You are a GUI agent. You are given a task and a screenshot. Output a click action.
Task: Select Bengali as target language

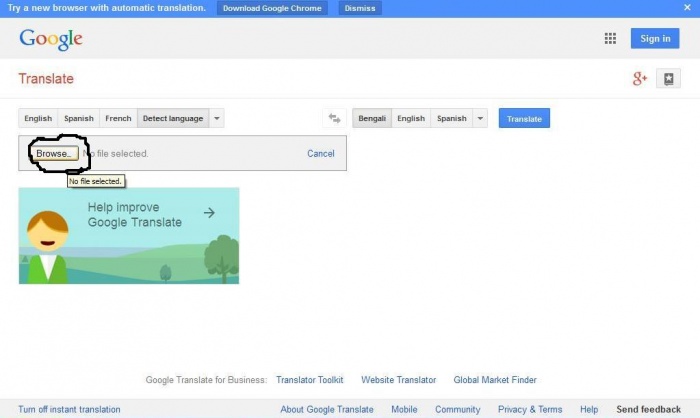[x=372, y=118]
